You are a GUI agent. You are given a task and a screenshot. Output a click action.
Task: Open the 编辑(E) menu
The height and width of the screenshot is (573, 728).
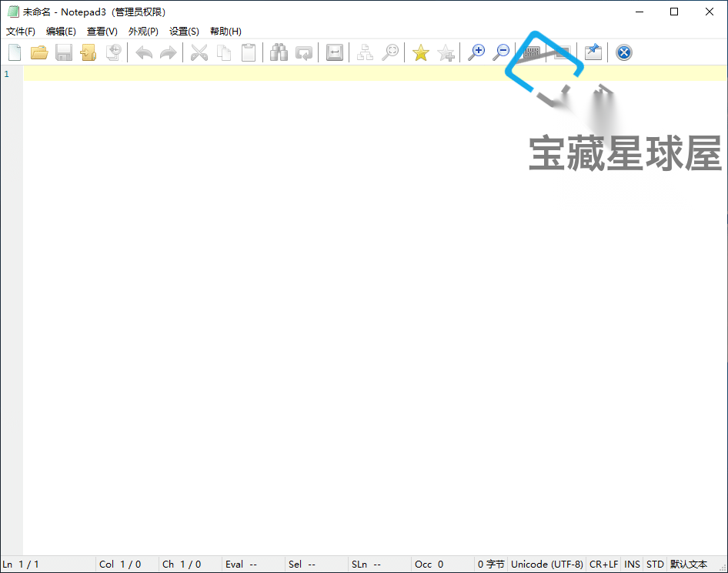(61, 31)
